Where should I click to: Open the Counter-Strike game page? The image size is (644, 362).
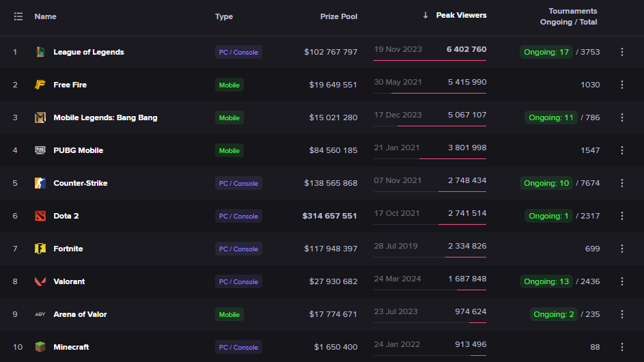coord(81,183)
